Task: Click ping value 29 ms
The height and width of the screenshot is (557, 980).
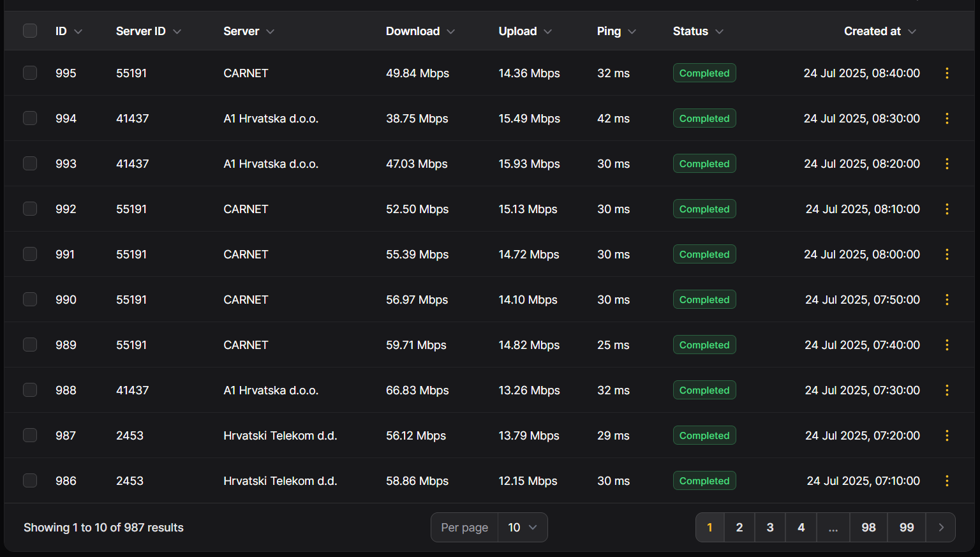Action: 613,436
